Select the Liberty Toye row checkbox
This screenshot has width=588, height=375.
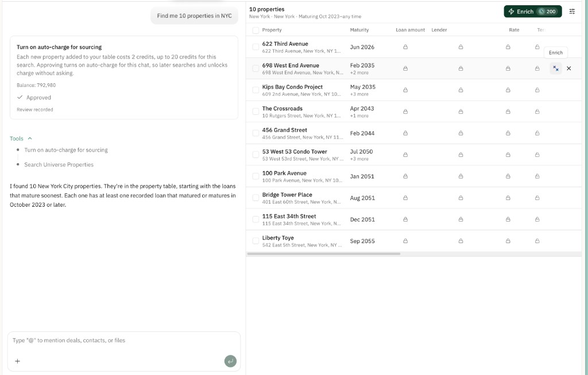point(256,241)
